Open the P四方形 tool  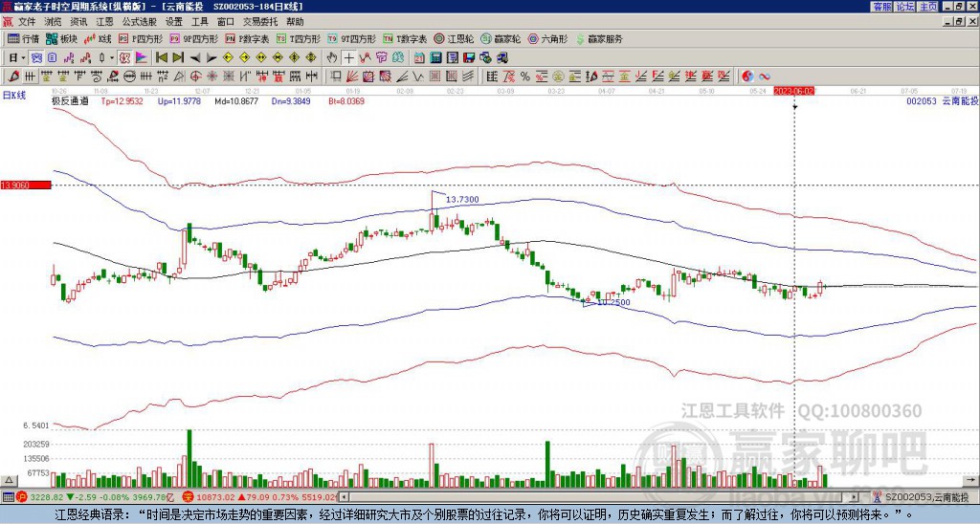(141, 38)
